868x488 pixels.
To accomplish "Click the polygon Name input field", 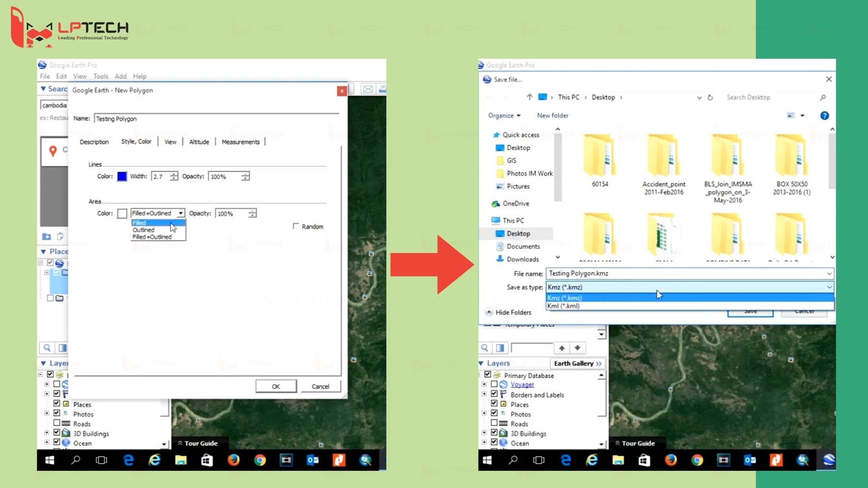I will (x=216, y=119).
